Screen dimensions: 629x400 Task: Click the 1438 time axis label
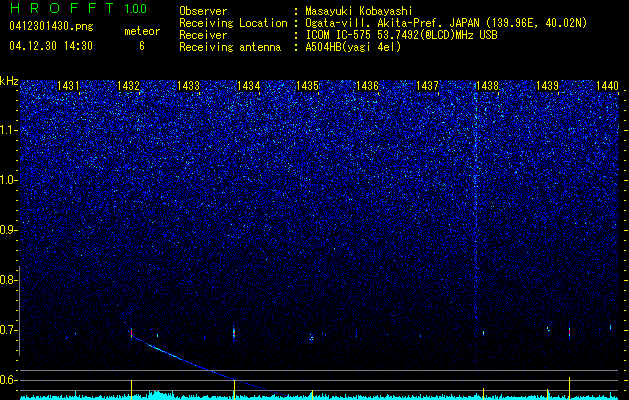(487, 85)
